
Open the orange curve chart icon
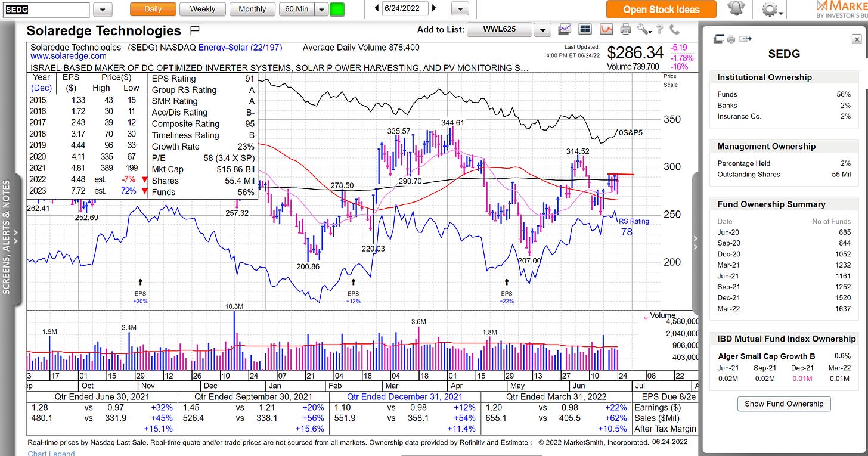[x=606, y=29]
